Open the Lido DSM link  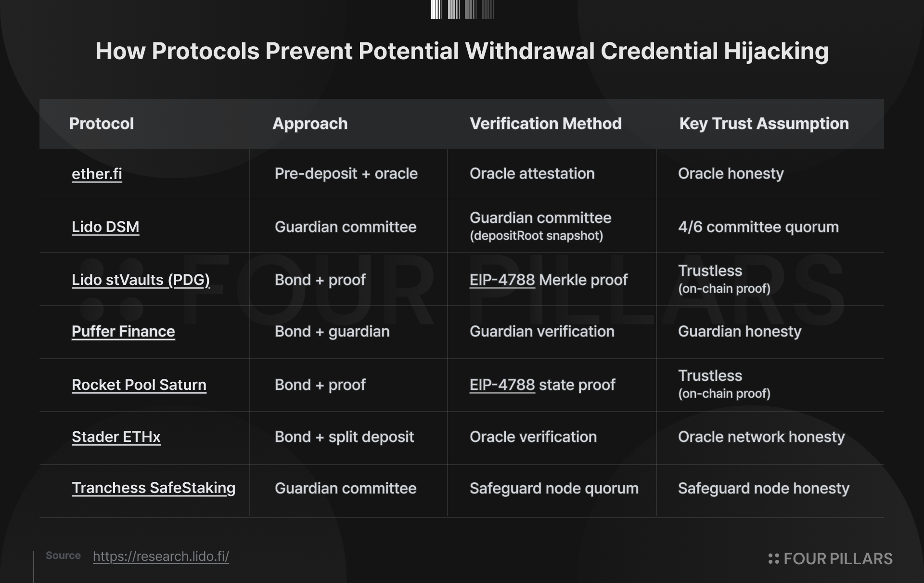click(105, 227)
